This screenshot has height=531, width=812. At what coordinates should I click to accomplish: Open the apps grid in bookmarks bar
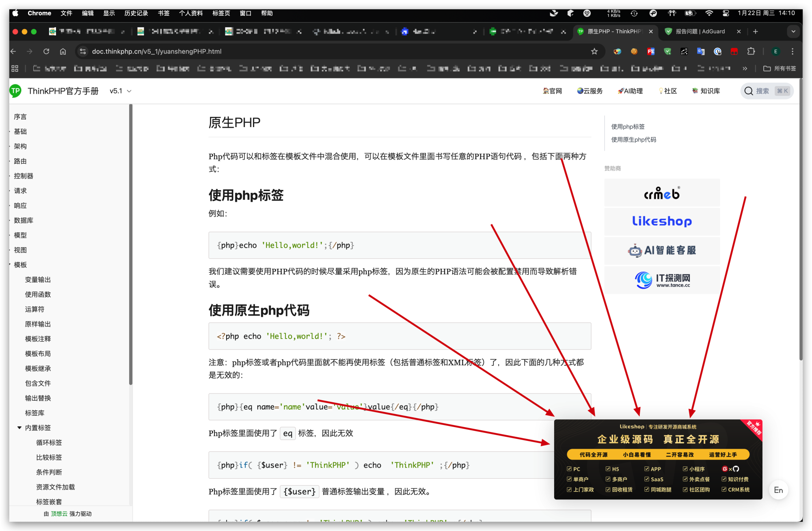click(15, 69)
